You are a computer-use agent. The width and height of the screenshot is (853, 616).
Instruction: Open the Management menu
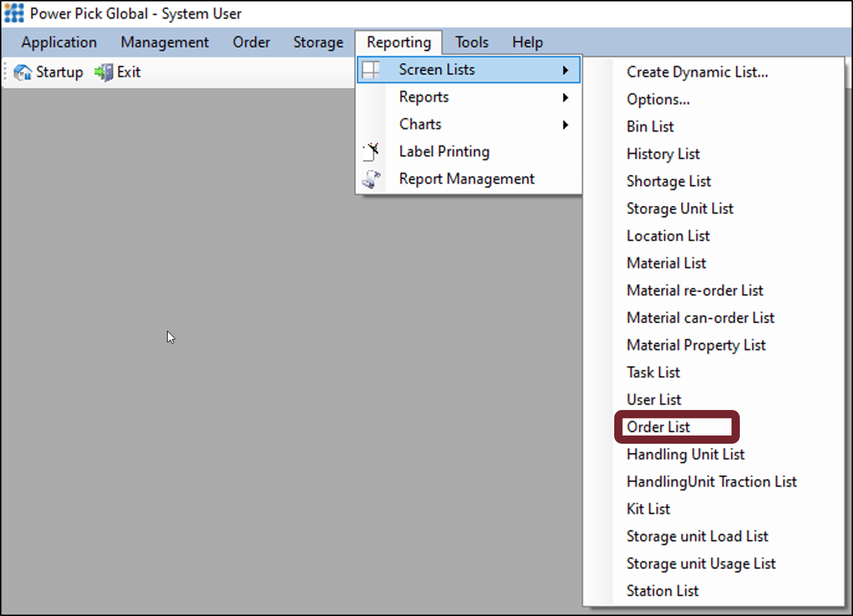pyautogui.click(x=164, y=42)
